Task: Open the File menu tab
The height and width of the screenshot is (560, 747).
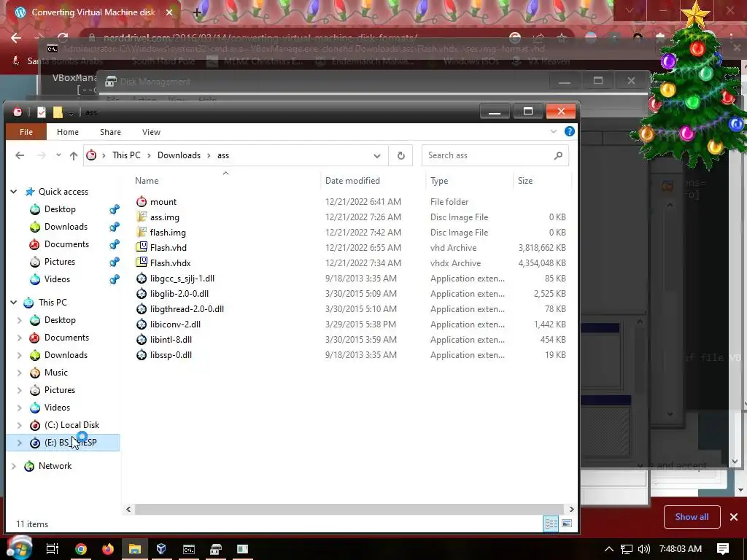Action: point(26,132)
